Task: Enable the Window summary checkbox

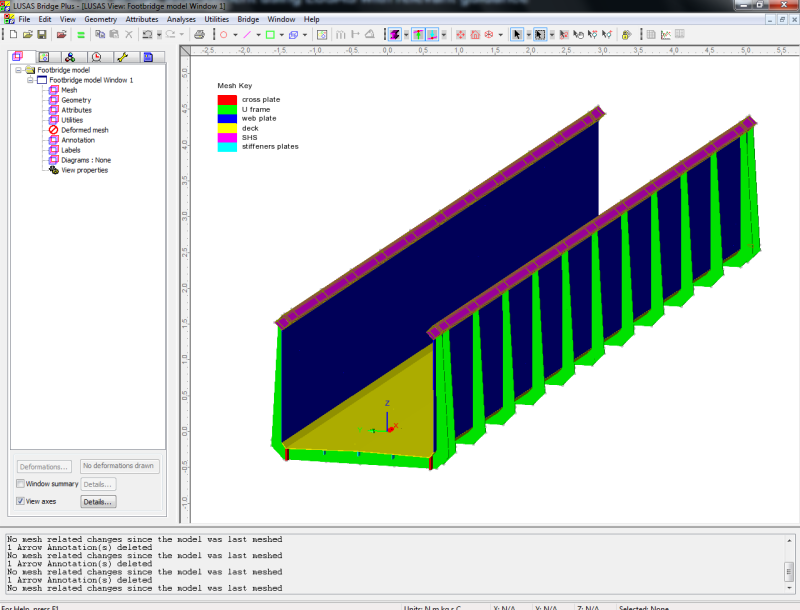Action: click(x=20, y=484)
